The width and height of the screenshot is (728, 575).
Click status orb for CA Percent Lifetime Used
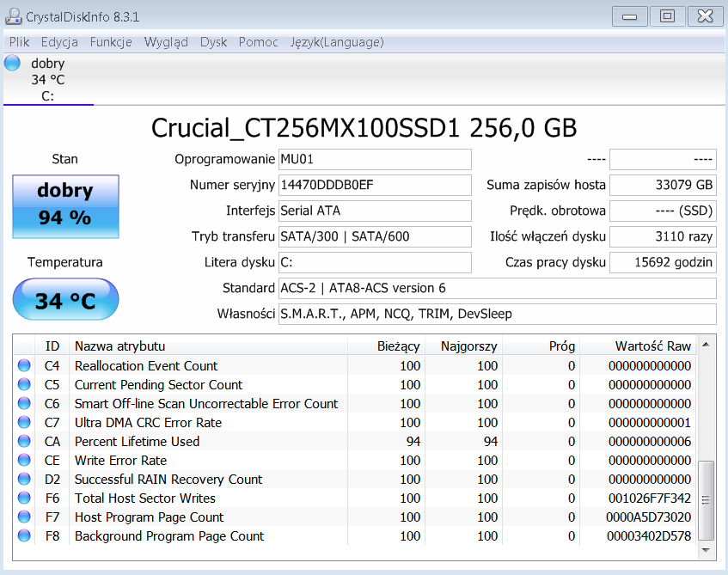coord(24,441)
